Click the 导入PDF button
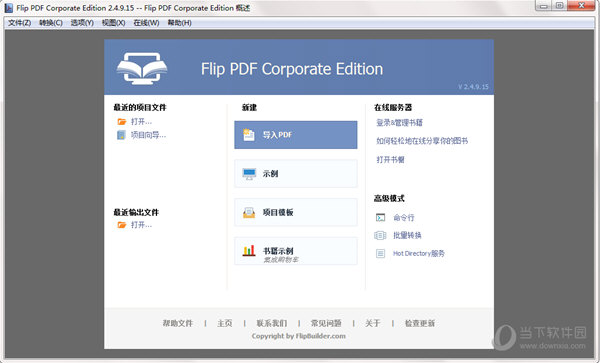The width and height of the screenshot is (600, 363). [296, 135]
